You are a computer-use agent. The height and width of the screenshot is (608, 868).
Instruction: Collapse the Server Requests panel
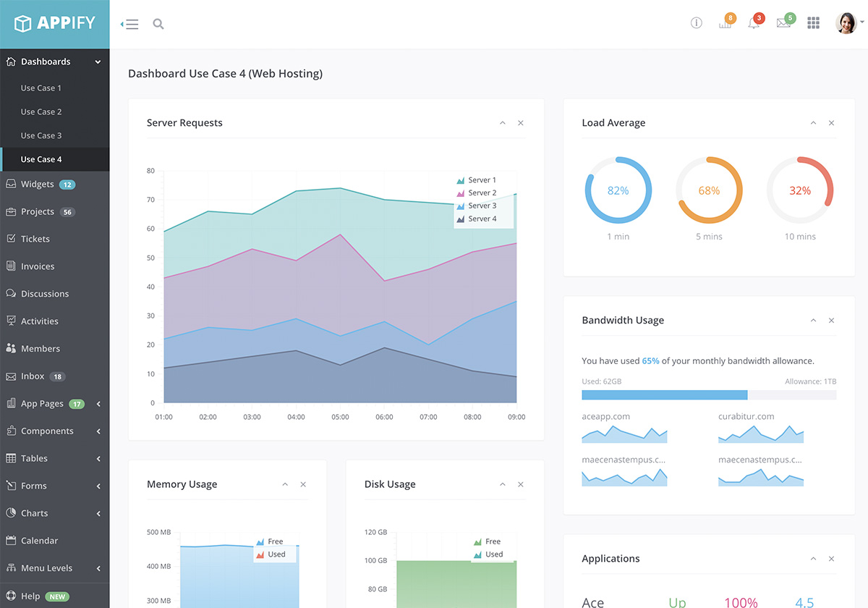pyautogui.click(x=503, y=123)
